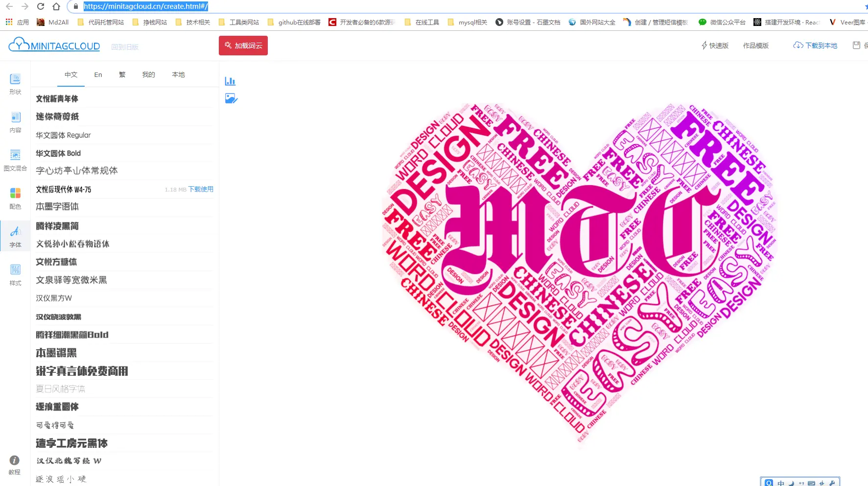
Task: Reload the page with the refresh icon
Action: (41, 6)
